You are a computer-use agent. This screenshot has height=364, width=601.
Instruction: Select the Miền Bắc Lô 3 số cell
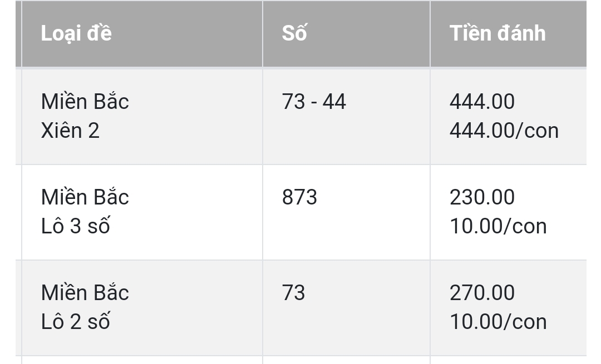point(142,212)
